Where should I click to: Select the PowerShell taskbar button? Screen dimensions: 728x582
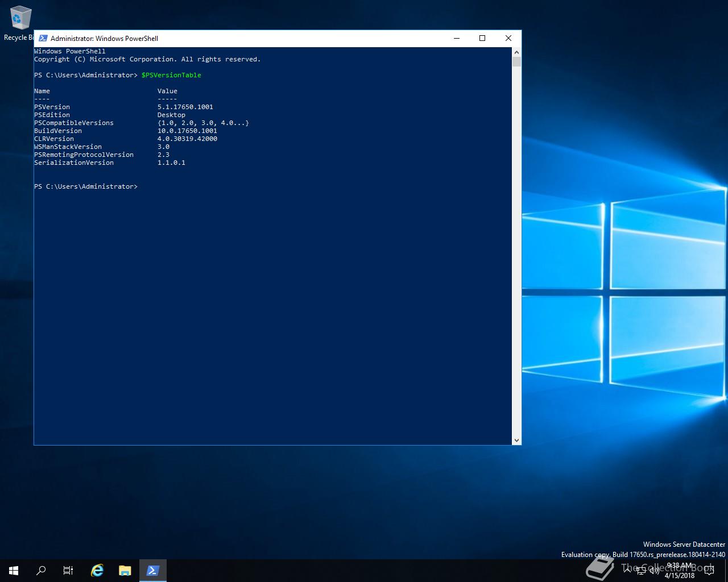click(x=152, y=571)
